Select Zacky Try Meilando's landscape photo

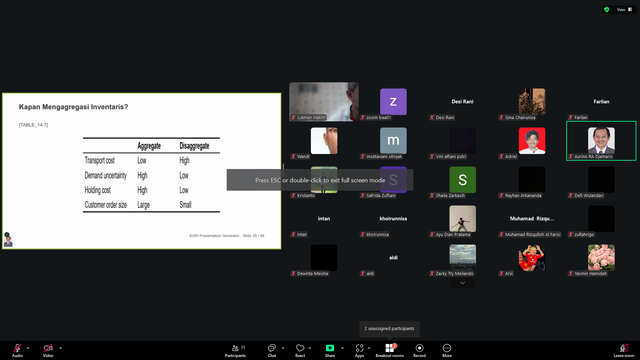pos(462,258)
